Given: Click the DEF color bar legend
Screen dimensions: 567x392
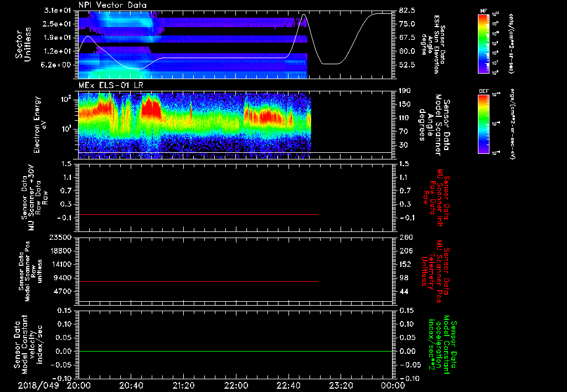Looking at the screenshot, I should pos(483,124).
